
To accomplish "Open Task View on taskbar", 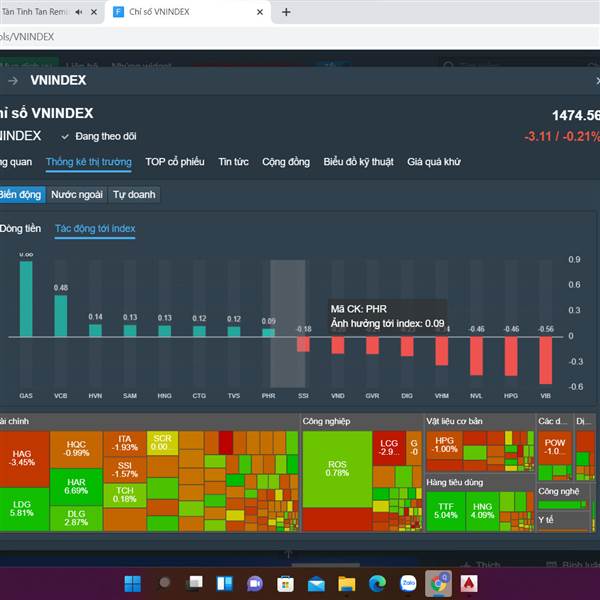I will point(195,583).
